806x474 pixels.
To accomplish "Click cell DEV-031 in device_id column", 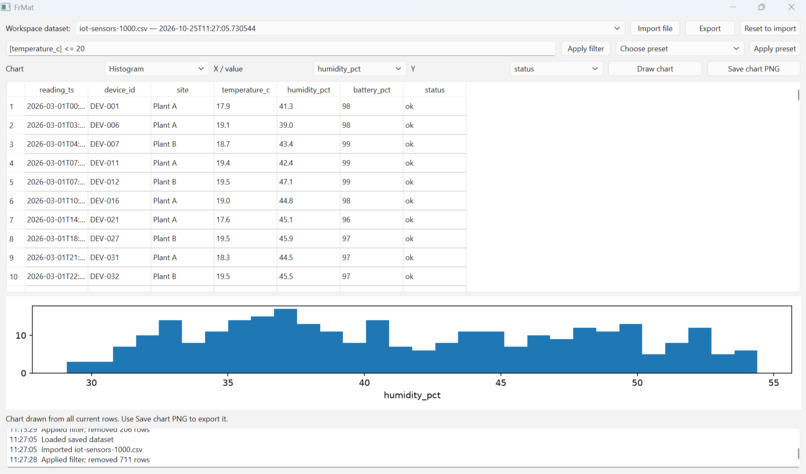I will [119, 258].
